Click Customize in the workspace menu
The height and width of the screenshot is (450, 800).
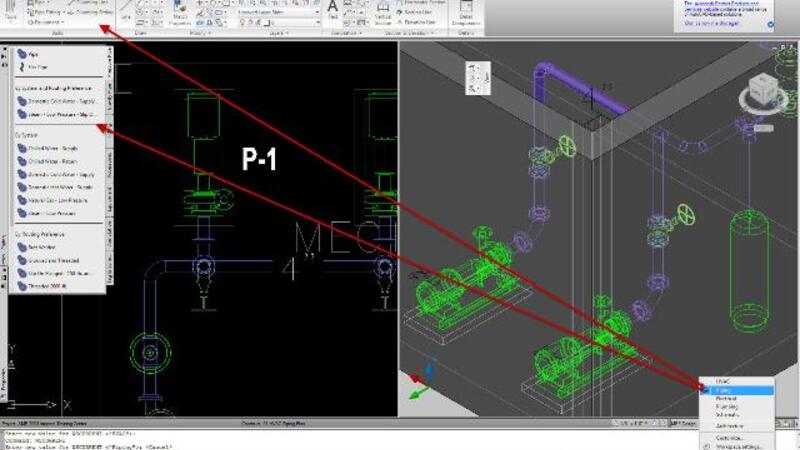click(x=730, y=437)
